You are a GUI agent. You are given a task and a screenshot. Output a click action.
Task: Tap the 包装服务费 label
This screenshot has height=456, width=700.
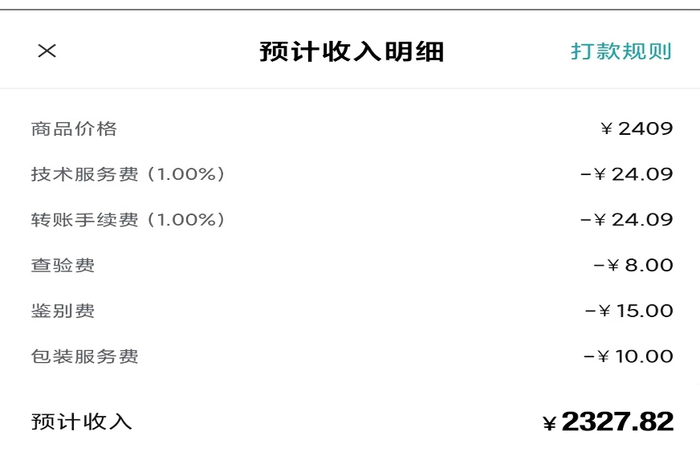(85, 356)
